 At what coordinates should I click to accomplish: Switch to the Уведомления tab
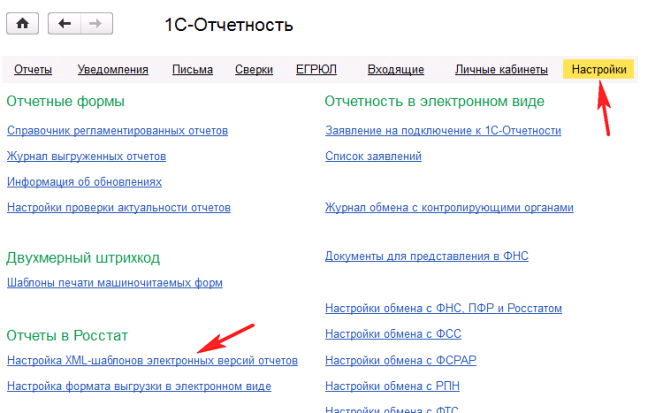click(x=113, y=70)
